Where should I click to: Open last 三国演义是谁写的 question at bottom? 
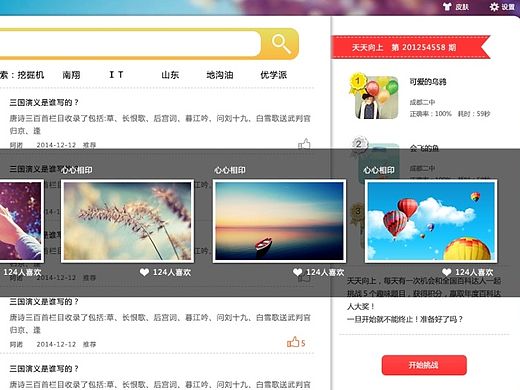click(x=44, y=369)
